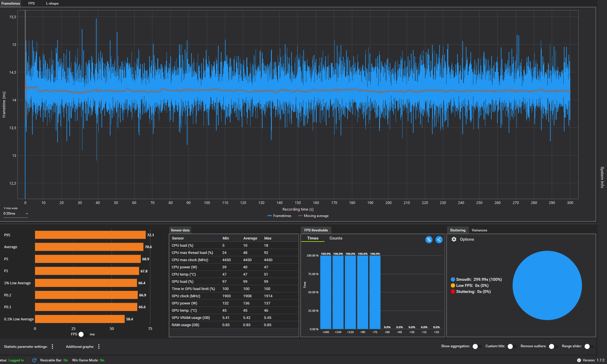Image resolution: width=607 pixels, height=364 pixels.
Task: Open Additional graphs menu dots
Action: tap(99, 346)
